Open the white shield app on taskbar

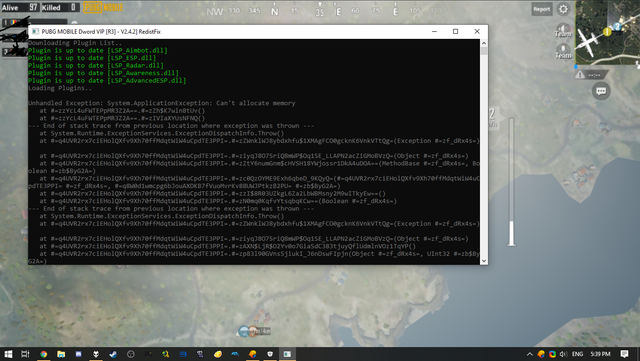[x=270, y=354]
